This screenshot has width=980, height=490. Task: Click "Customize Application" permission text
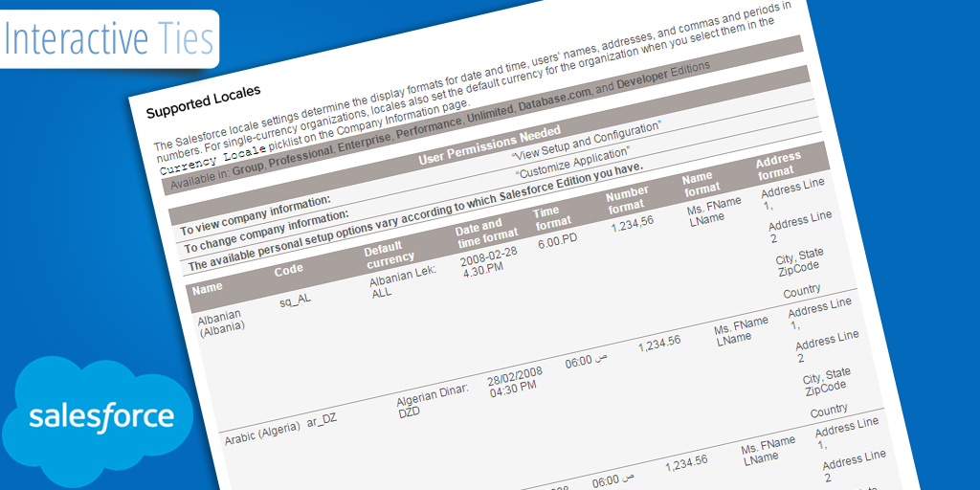pos(571,163)
